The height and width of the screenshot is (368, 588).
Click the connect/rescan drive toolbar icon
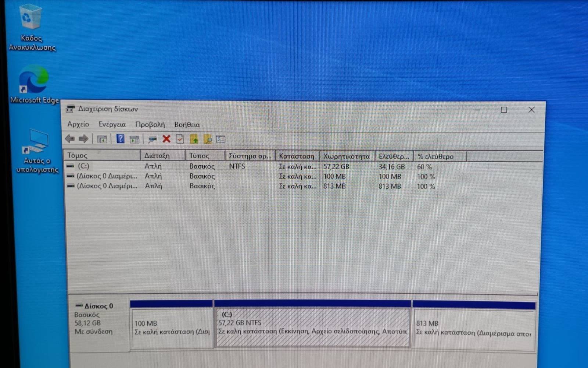(x=152, y=139)
